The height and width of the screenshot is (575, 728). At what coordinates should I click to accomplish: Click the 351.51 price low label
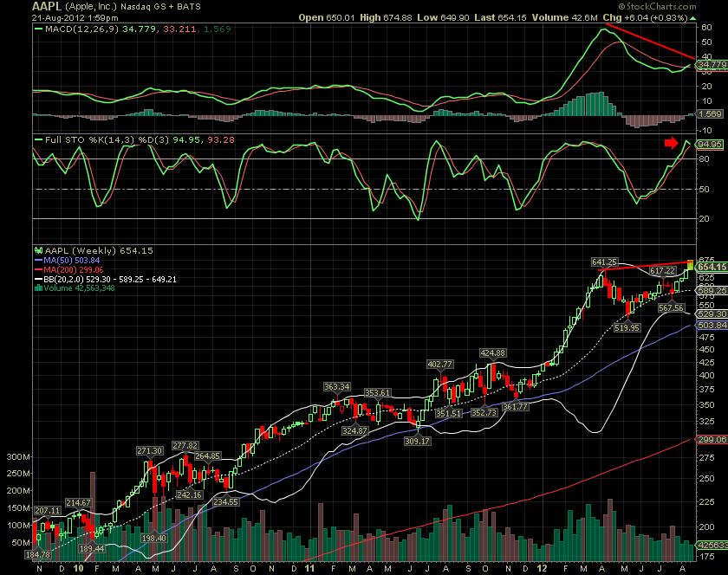[x=449, y=413]
